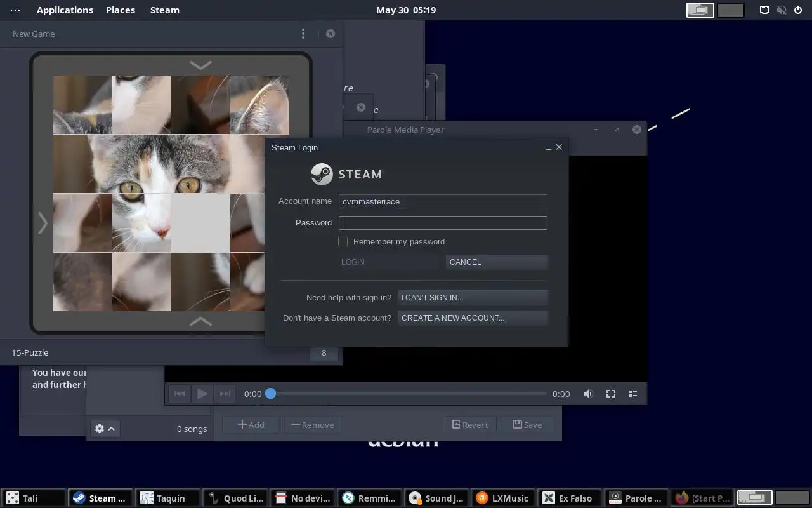This screenshot has width=812, height=508.
Task: Click next track in Parole Media Player
Action: 225,394
